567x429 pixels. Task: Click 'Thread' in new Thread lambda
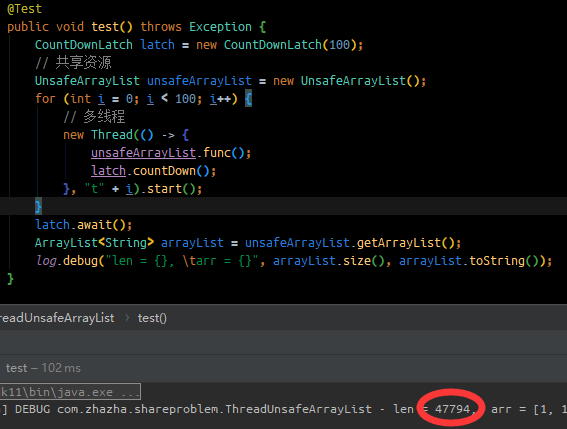112,135
